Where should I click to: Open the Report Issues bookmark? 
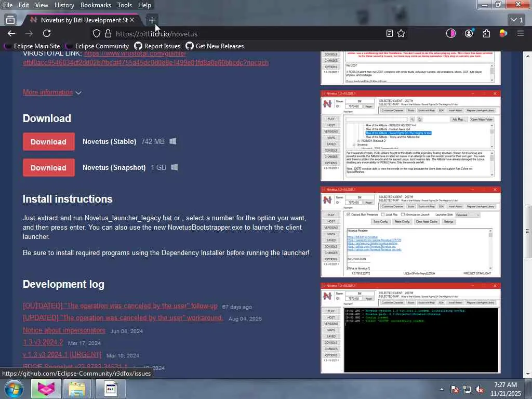(157, 46)
